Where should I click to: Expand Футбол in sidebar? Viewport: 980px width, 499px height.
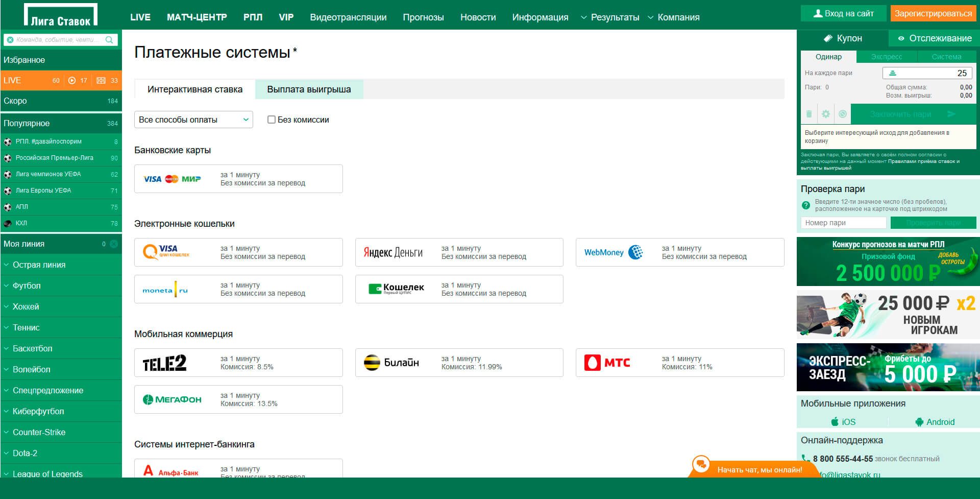(61, 286)
